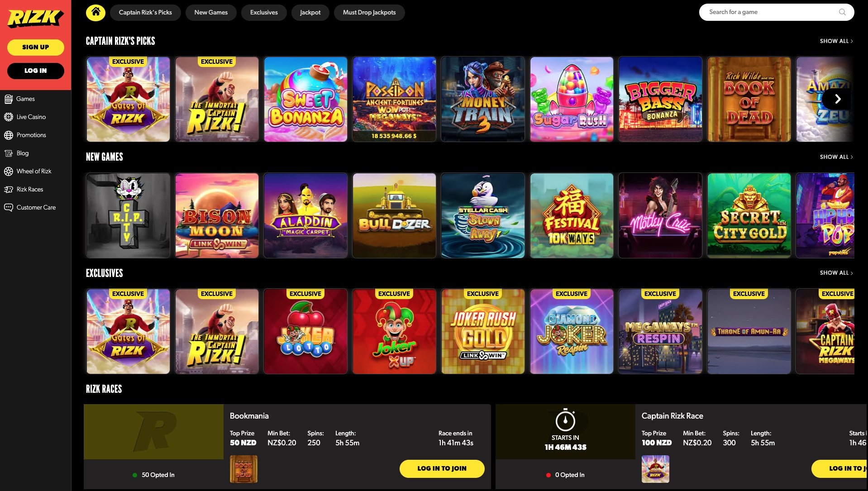Click the yellow home icon button
Viewport: 868px width, 491px height.
(95, 12)
